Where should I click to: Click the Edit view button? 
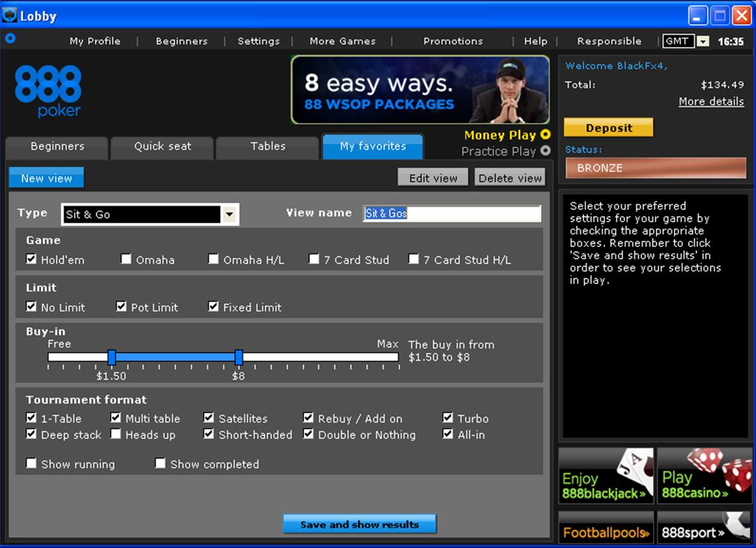tap(433, 177)
